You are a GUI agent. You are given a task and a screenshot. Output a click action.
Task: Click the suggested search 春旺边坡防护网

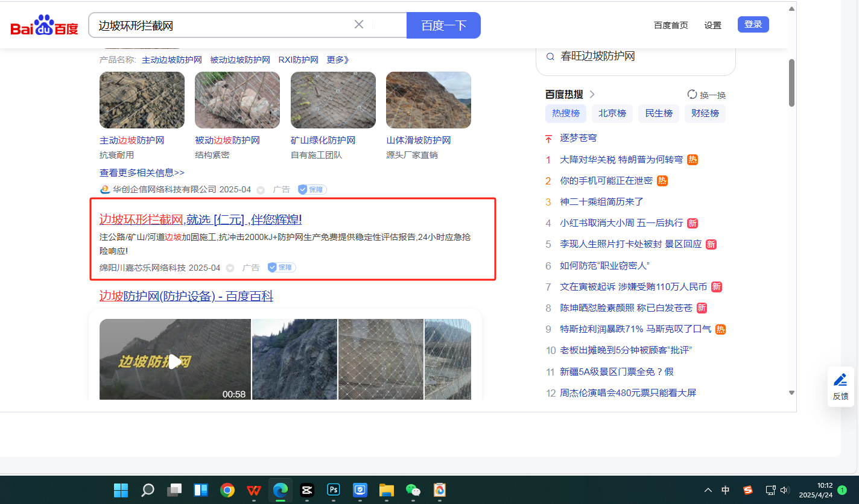tap(598, 57)
